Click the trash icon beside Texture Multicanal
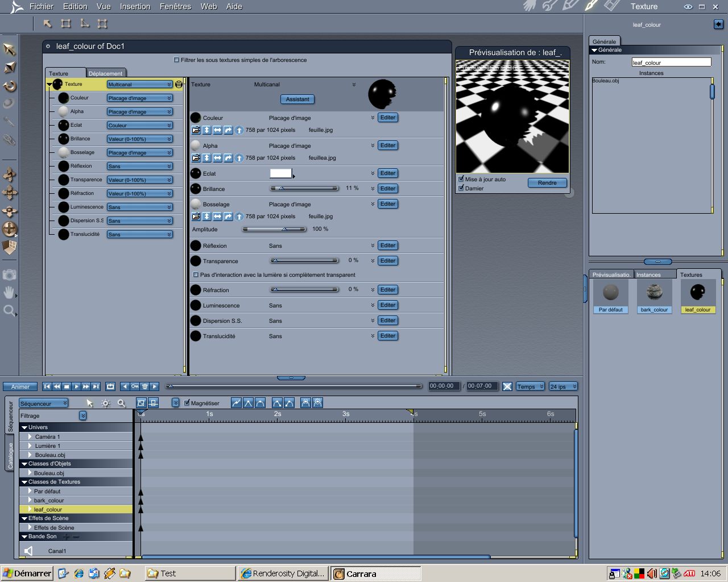The width and height of the screenshot is (728, 582). pos(179,84)
